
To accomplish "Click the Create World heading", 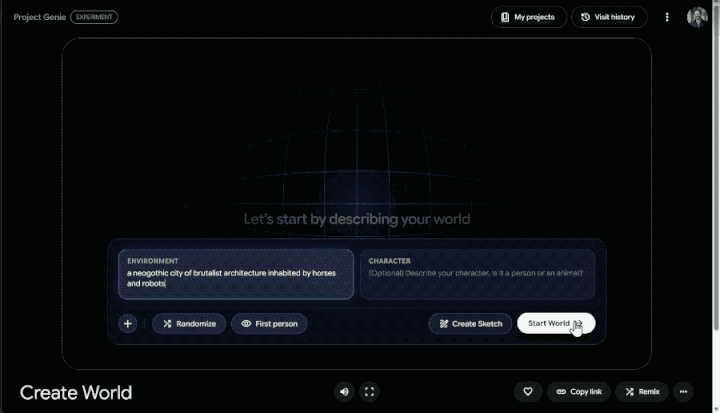I will click(76, 393).
